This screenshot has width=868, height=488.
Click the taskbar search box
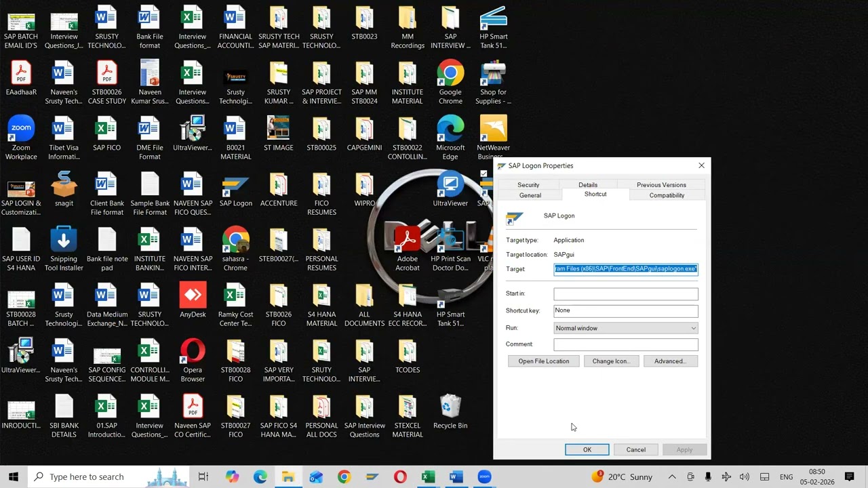click(108, 476)
